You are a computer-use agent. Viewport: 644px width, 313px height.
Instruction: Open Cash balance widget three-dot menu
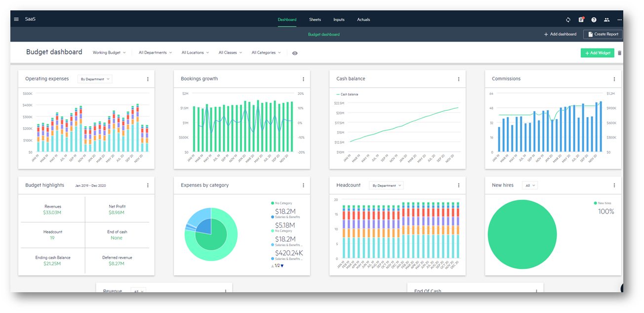tap(459, 79)
